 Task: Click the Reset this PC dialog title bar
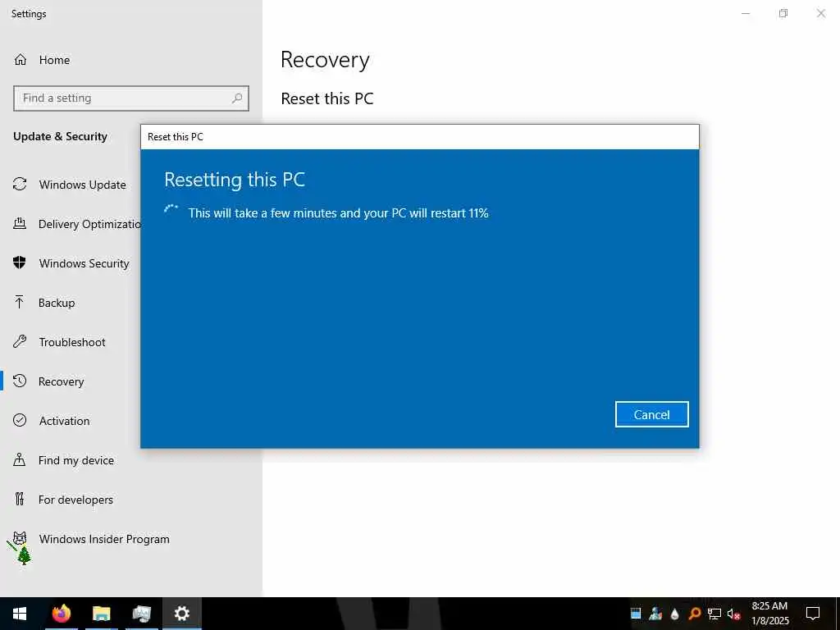(420, 137)
